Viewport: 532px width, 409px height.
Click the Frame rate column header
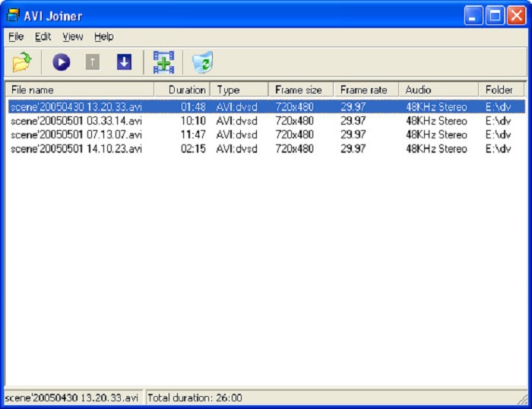coord(366,90)
